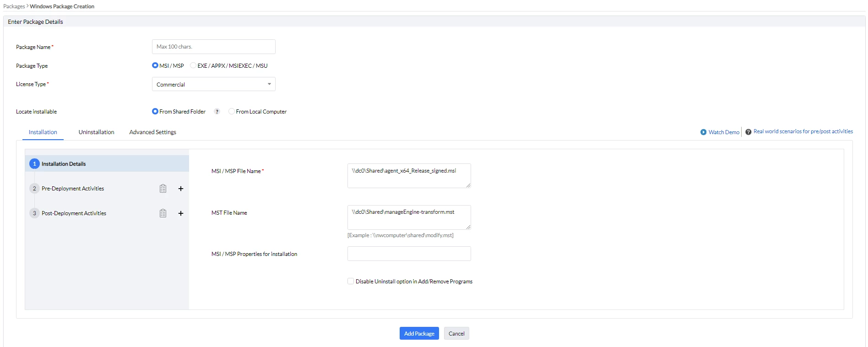Image resolution: width=868 pixels, height=347 pixels.
Task: Click the Windows Package Creation breadcrumb text
Action: tap(62, 6)
